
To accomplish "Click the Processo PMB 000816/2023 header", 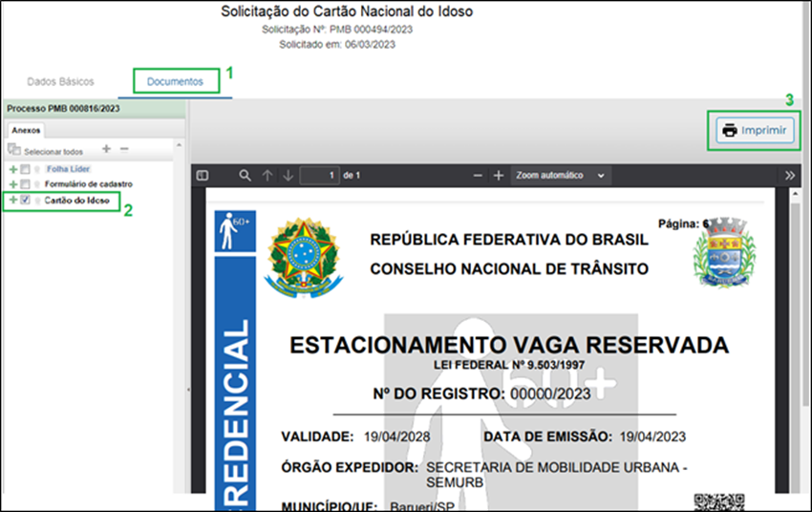I will click(x=63, y=109).
